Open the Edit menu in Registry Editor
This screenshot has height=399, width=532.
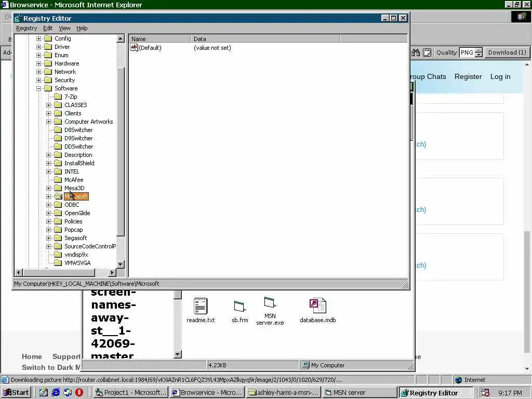[48, 28]
